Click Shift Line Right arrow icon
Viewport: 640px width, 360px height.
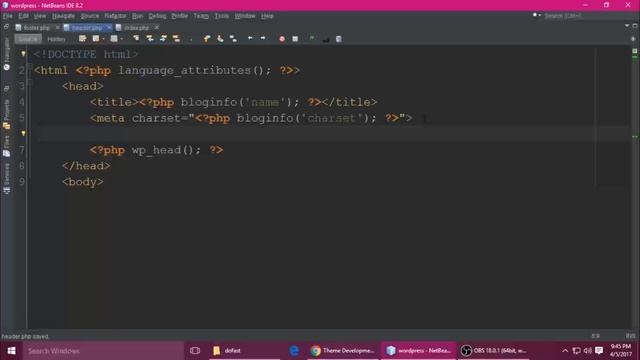click(263, 38)
